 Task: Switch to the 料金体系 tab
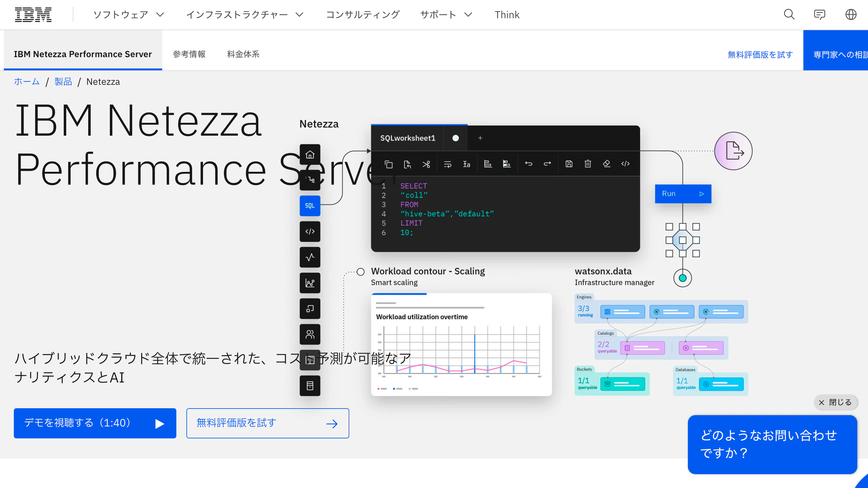[243, 54]
